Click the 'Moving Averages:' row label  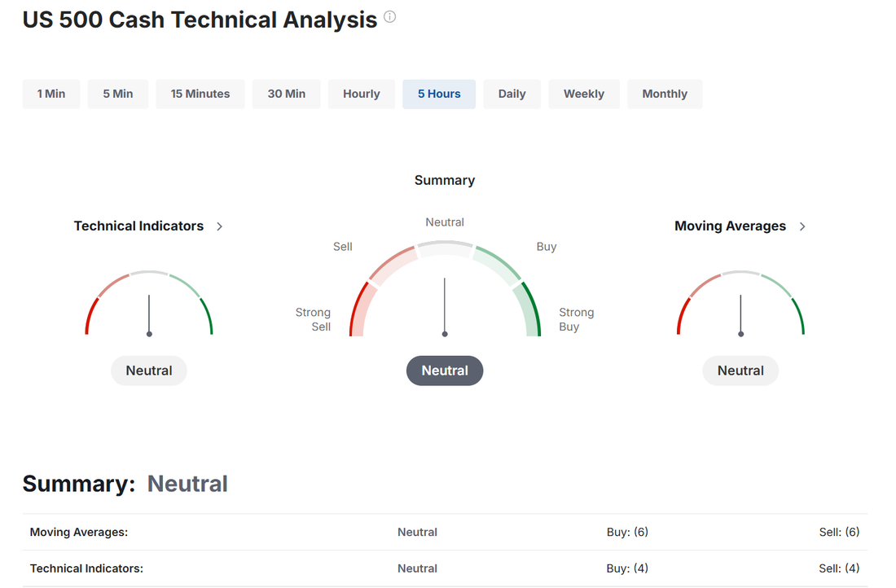(x=79, y=532)
